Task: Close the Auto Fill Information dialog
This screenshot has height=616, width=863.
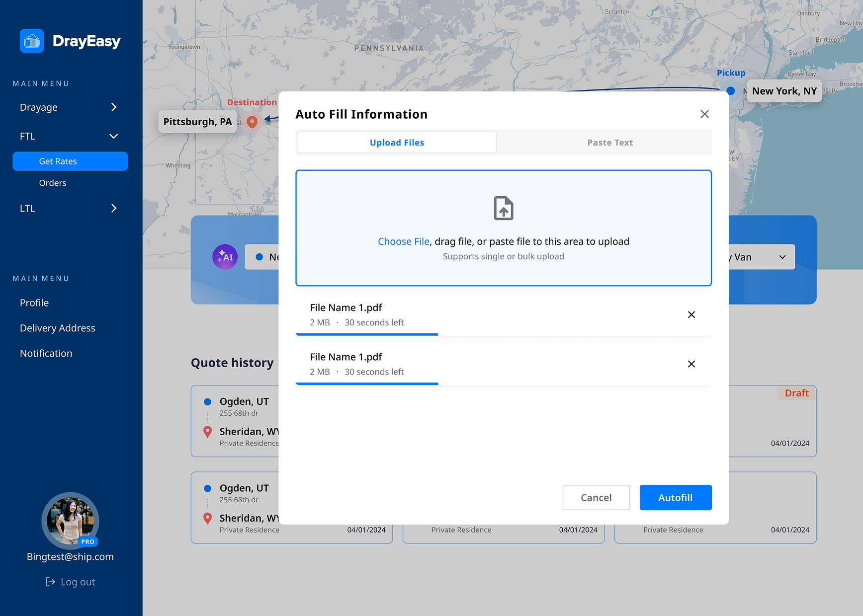Action: click(704, 114)
